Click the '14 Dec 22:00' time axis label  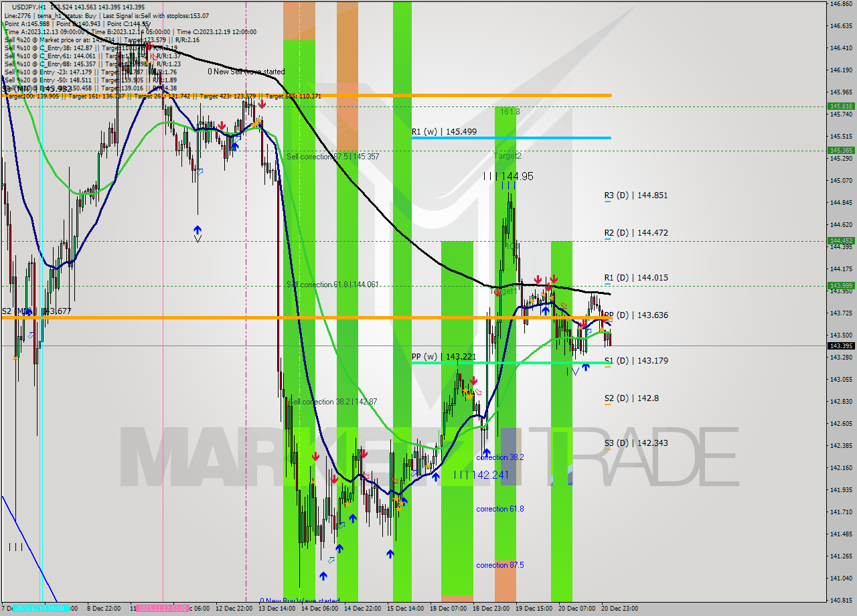(362, 609)
